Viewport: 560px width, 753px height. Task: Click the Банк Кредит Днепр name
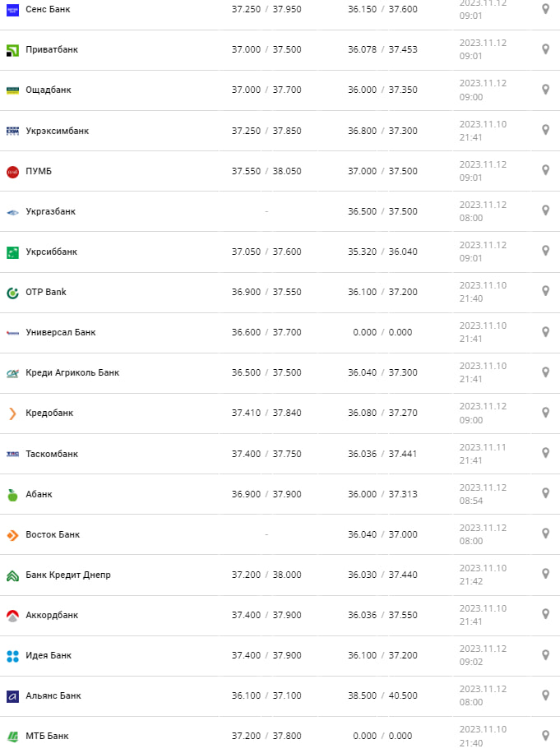coord(68,575)
